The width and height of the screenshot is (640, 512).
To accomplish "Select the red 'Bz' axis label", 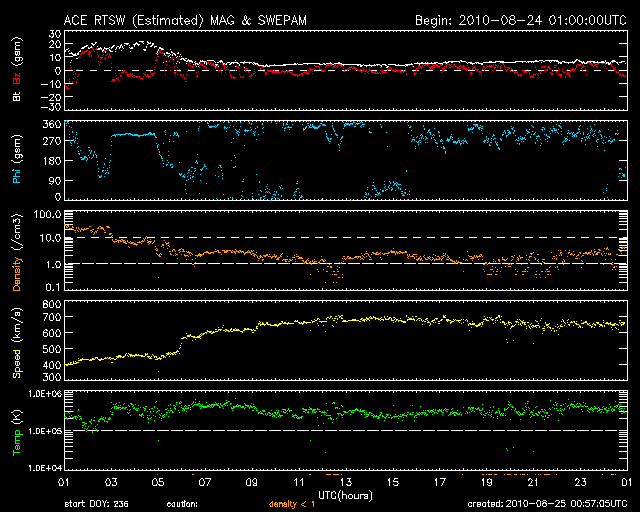I will pyautogui.click(x=17, y=78).
